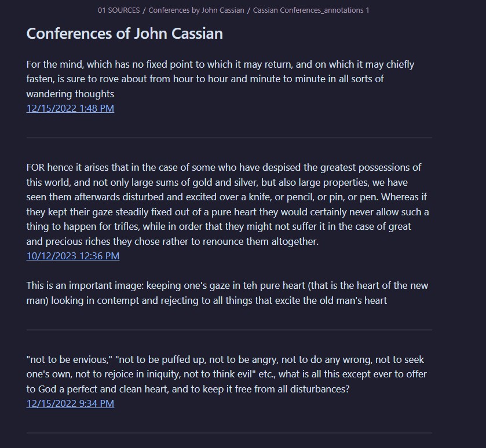Click divider line above "not to be envious" quote
The image size is (486, 448).
point(229,330)
